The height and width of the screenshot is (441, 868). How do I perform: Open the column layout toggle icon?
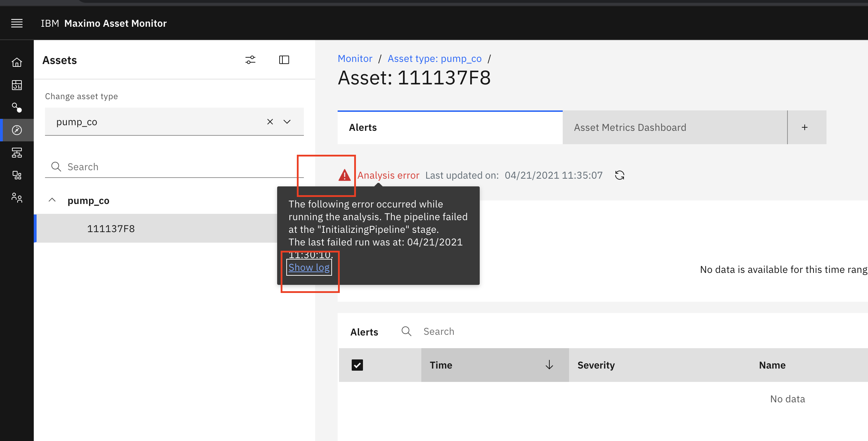coord(285,60)
